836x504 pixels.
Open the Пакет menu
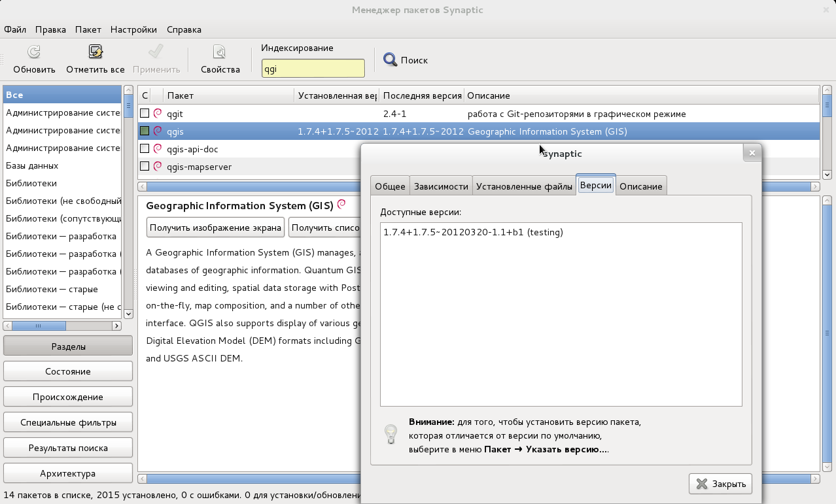pos(88,29)
